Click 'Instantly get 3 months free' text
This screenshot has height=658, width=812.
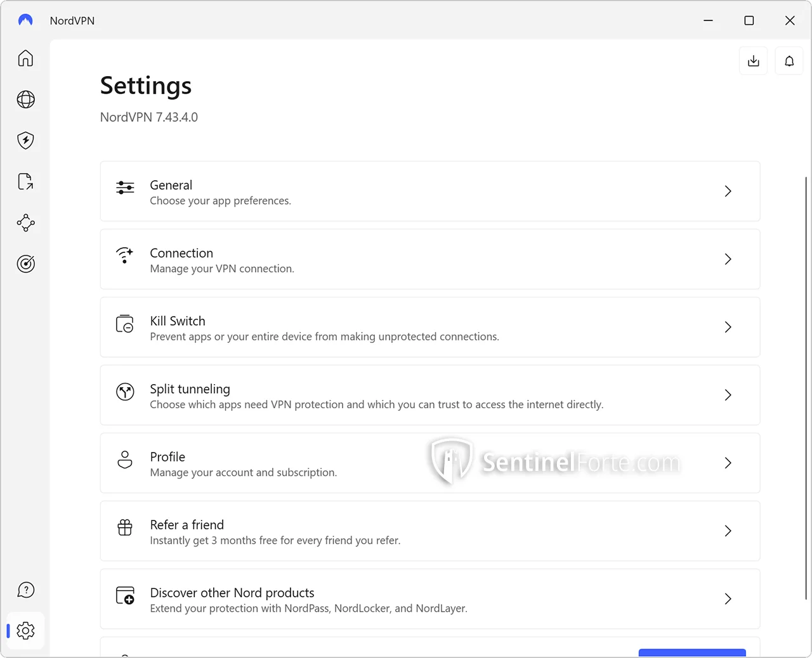[x=214, y=541]
